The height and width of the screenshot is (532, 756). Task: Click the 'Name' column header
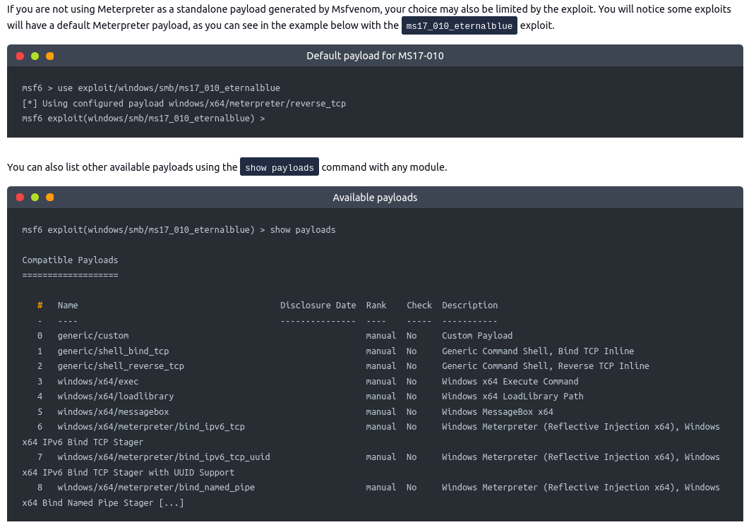pyautogui.click(x=68, y=306)
